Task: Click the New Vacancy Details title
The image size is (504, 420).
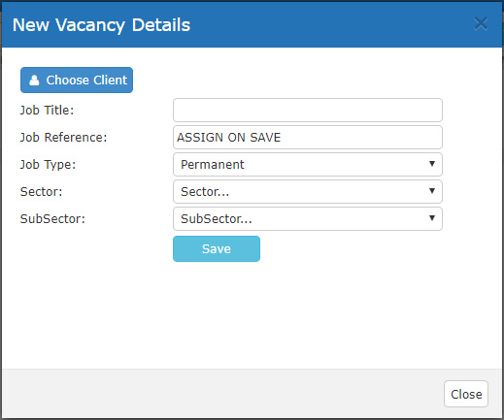Action: (x=101, y=25)
